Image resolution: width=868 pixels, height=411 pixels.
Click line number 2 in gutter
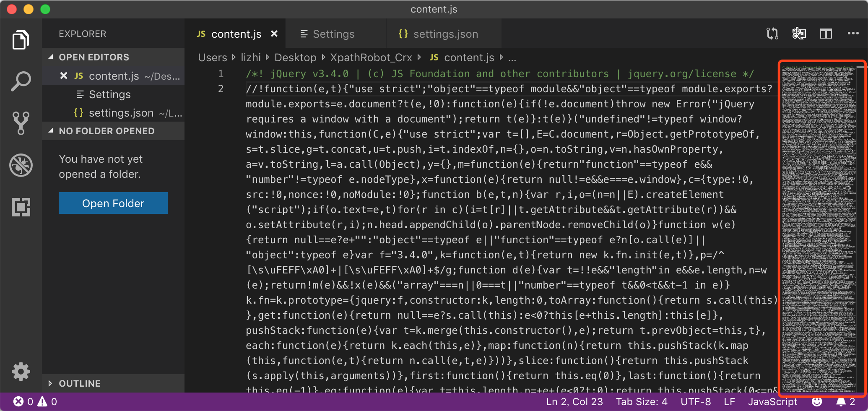point(221,89)
